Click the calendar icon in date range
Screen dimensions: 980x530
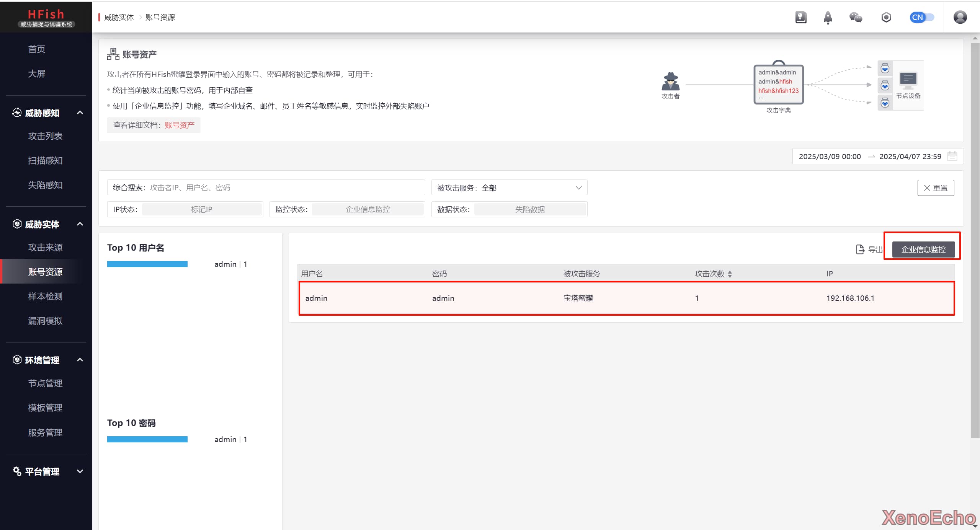pyautogui.click(x=952, y=157)
